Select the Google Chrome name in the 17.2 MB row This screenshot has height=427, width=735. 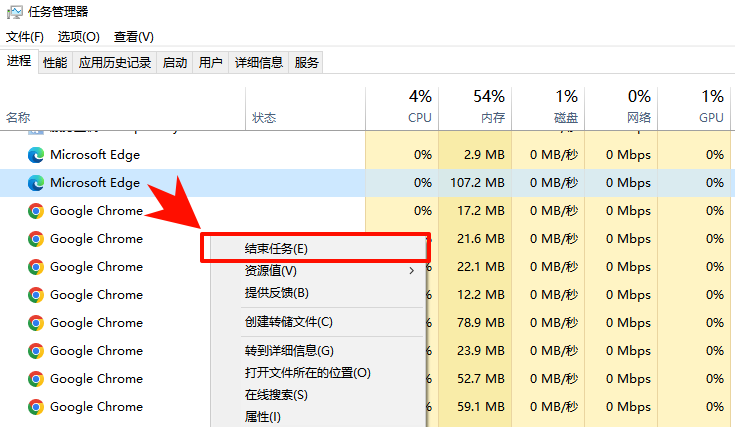tap(97, 211)
